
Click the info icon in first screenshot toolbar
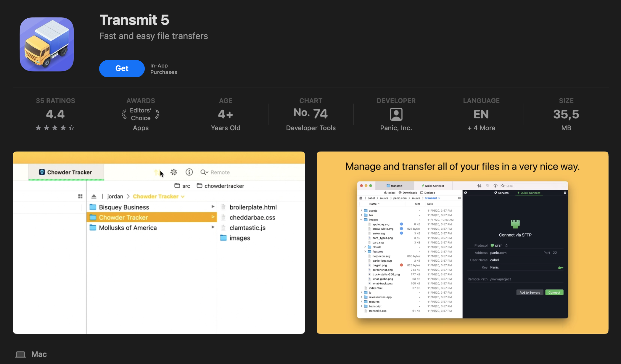click(189, 172)
